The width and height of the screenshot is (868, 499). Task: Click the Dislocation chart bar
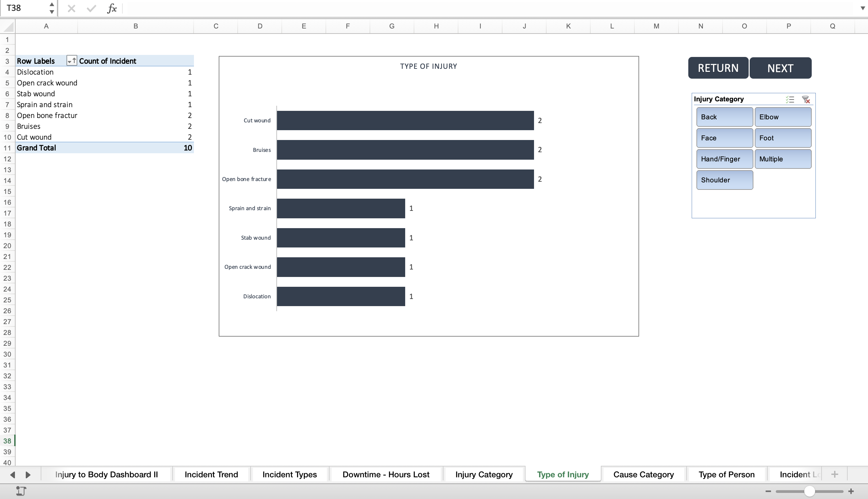click(341, 296)
